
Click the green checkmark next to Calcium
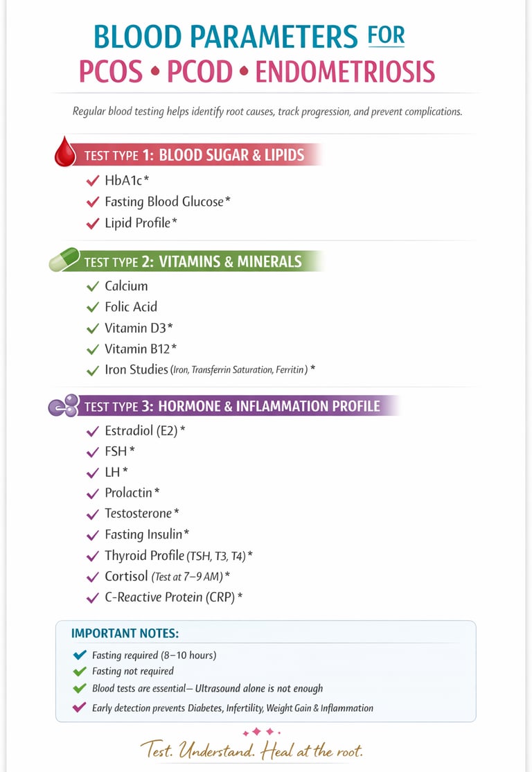[x=92, y=286]
